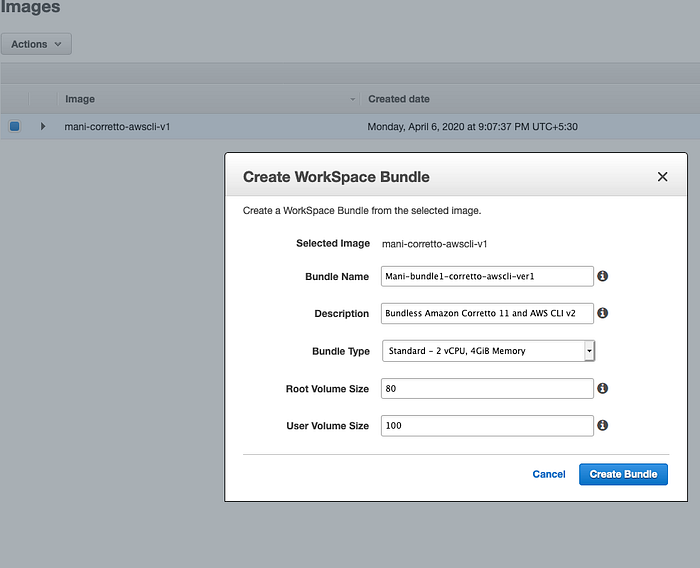The width and height of the screenshot is (700, 568).
Task: Edit the Root Volume Size field
Action: tap(487, 389)
